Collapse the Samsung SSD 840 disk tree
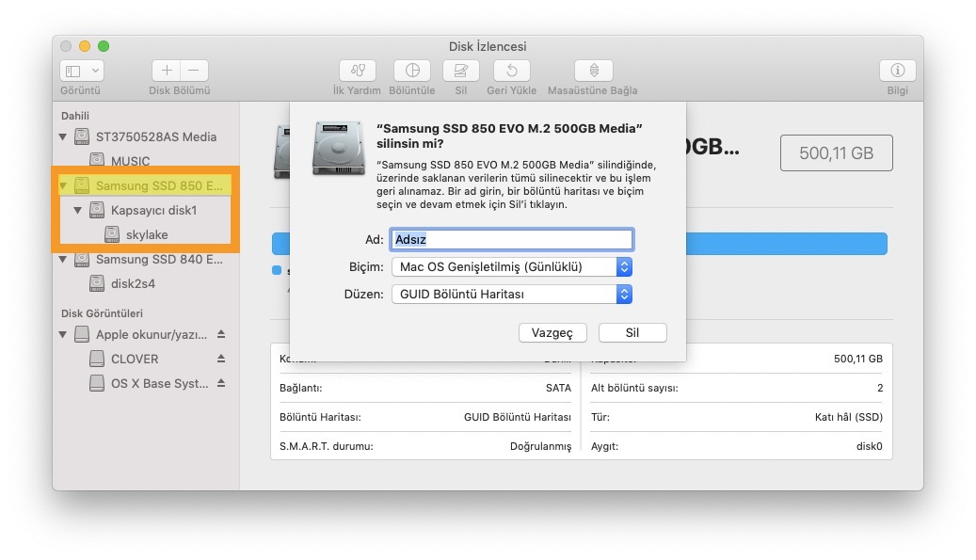 click(x=63, y=259)
